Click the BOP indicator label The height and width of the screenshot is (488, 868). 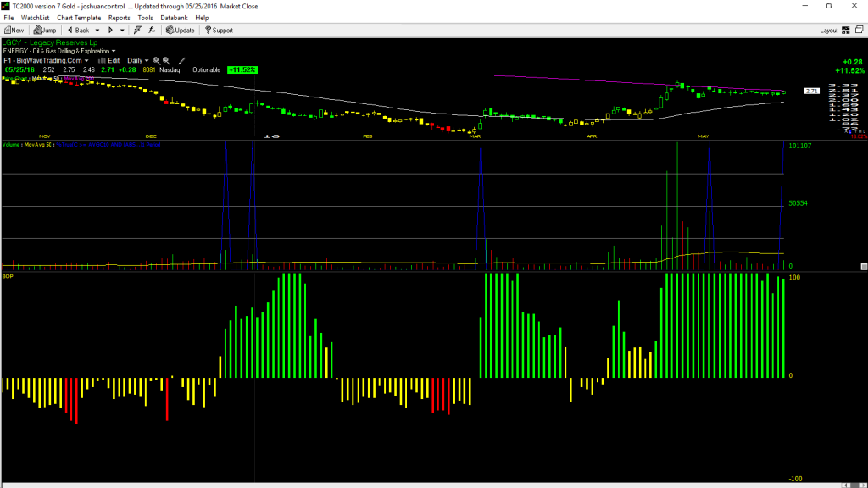(8, 276)
